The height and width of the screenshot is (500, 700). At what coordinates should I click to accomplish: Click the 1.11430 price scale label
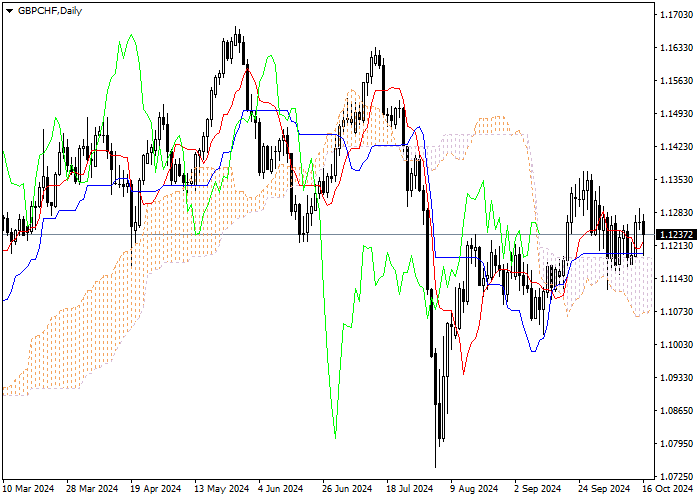676,279
